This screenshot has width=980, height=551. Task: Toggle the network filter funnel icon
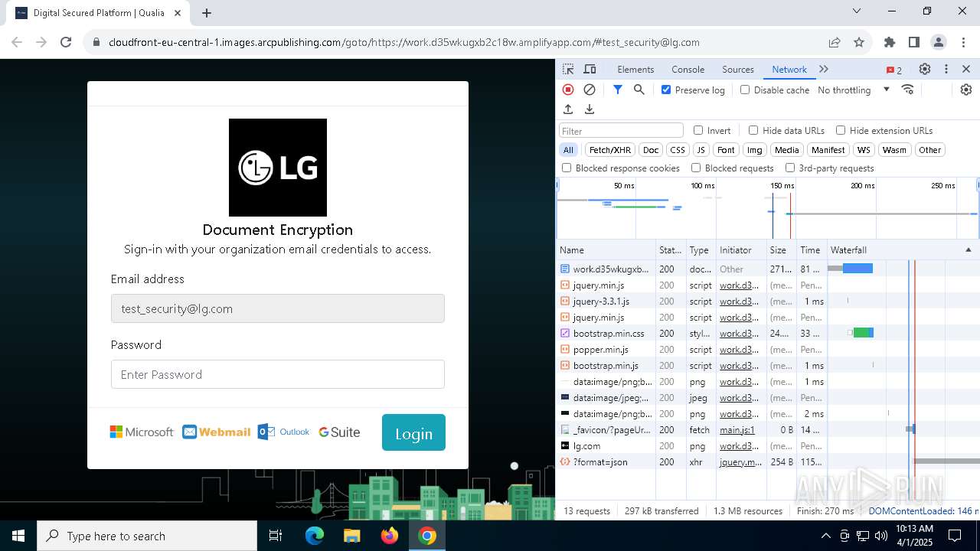618,90
